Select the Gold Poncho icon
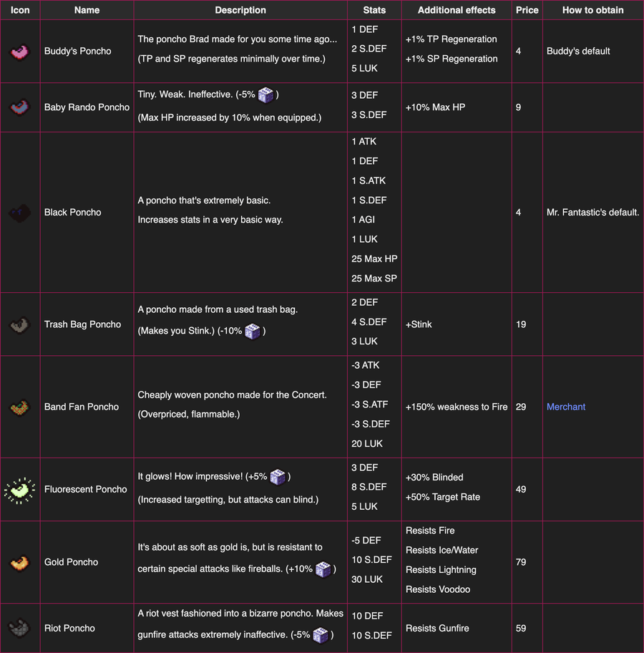Screen dimensions: 644x653 point(20,562)
